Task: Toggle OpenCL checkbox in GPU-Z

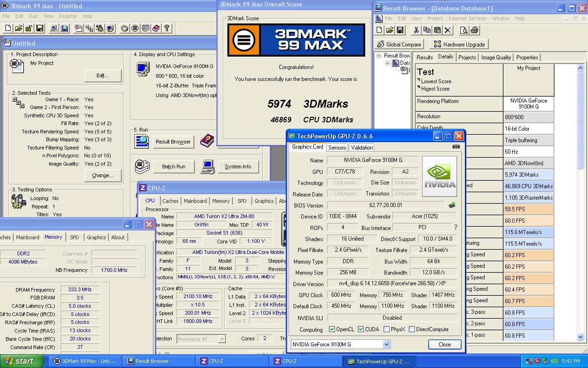Action: coord(332,329)
